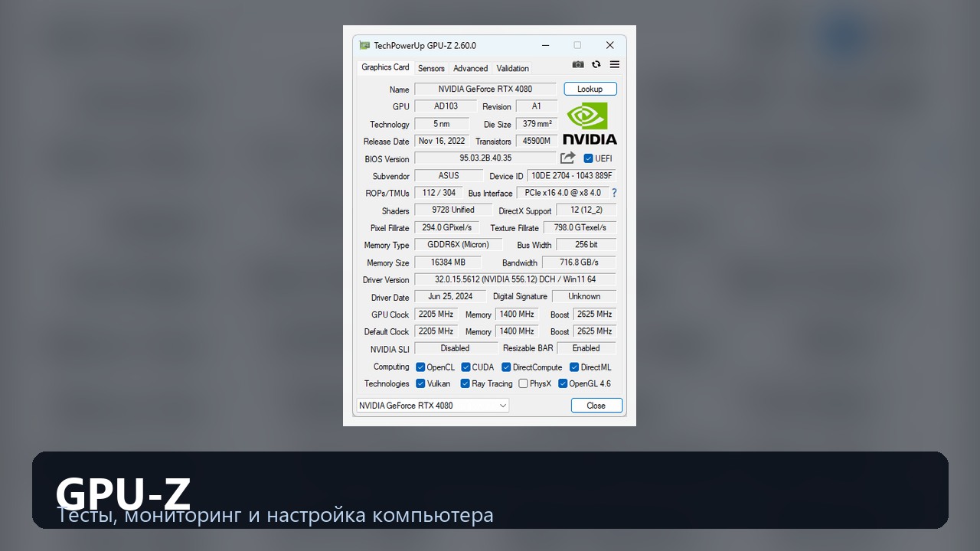Click the ROPs/TMUs field 112 / 304
980x551 pixels.
point(439,193)
